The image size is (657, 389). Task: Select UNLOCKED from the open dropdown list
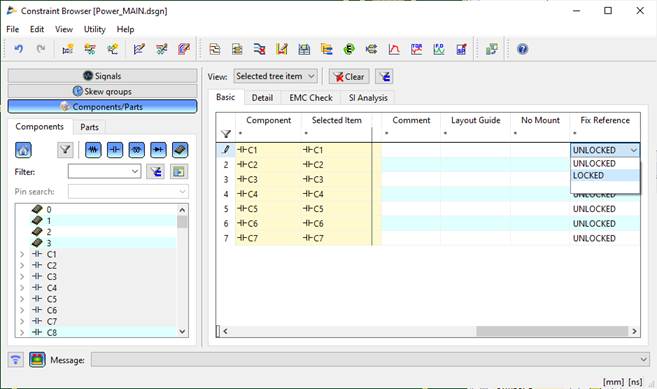(x=605, y=163)
